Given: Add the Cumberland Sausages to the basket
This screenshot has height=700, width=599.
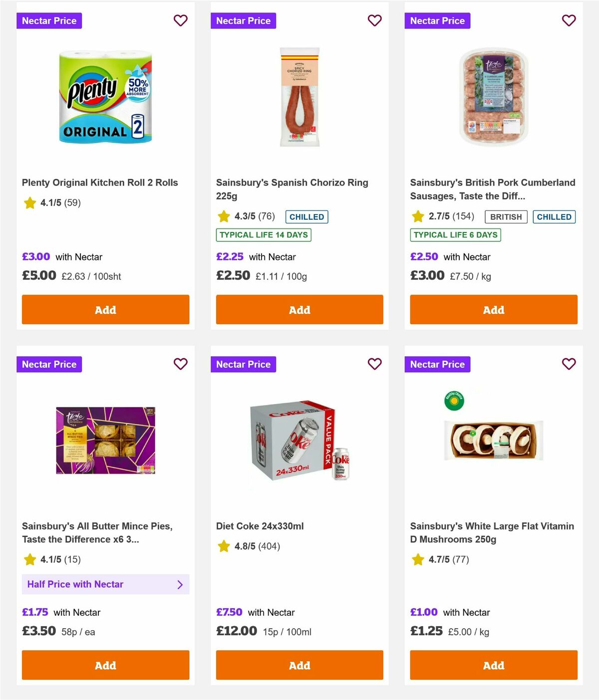Looking at the screenshot, I should click(x=493, y=309).
